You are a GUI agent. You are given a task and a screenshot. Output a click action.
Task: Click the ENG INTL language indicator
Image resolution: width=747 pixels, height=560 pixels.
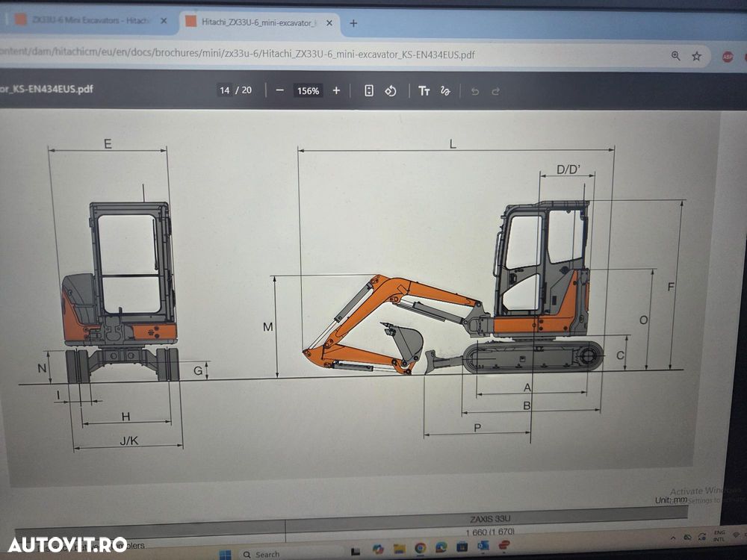719,535
